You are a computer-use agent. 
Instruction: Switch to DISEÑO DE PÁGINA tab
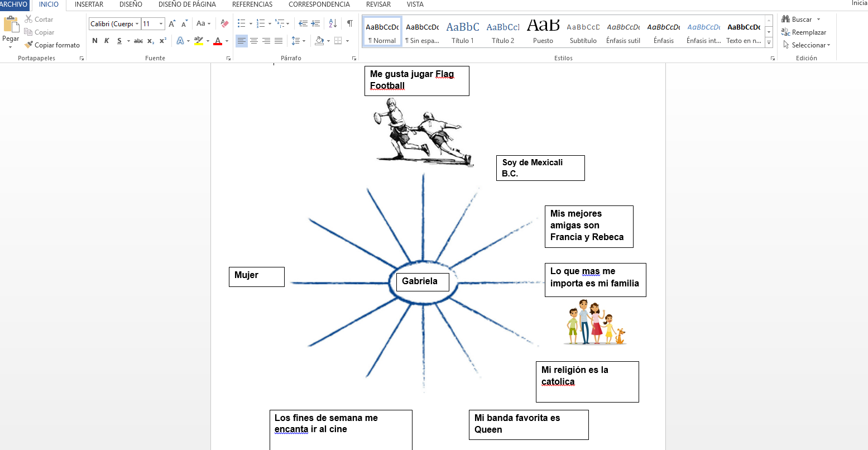(187, 4)
